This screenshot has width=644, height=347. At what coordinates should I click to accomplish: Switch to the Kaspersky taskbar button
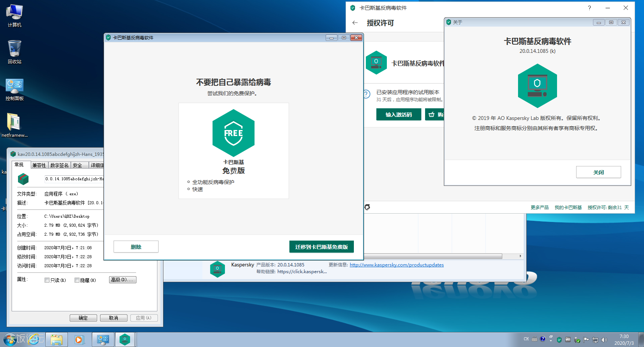point(125,340)
